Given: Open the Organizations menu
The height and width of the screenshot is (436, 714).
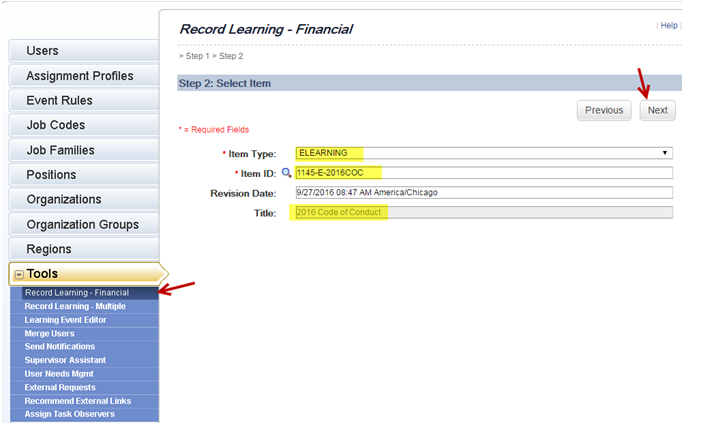Looking at the screenshot, I should point(84,199).
